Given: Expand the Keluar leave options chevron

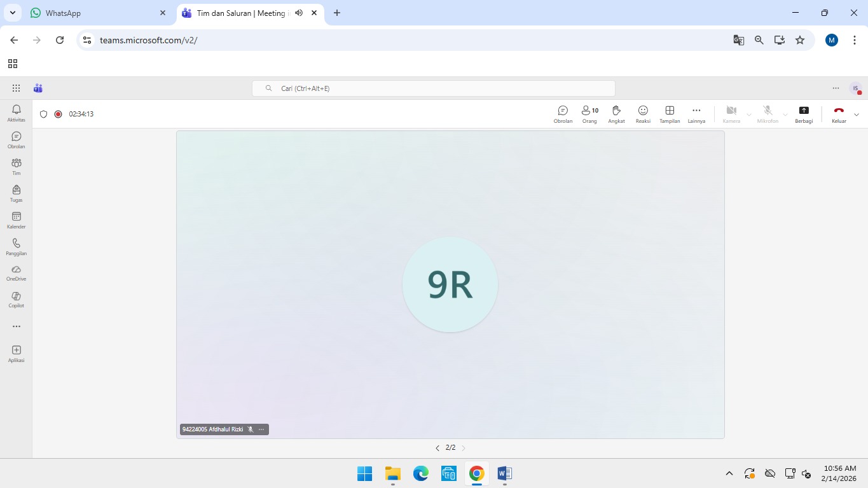Looking at the screenshot, I should pyautogui.click(x=857, y=115).
